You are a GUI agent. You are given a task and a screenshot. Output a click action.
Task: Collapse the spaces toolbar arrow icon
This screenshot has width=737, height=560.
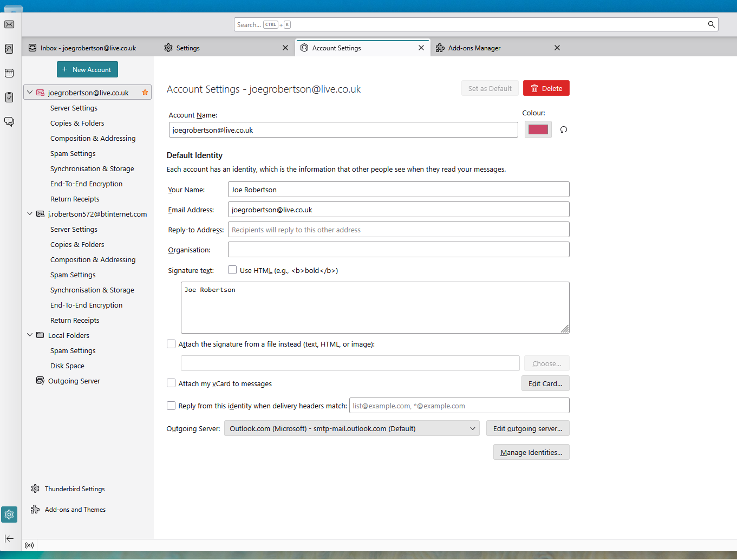pyautogui.click(x=9, y=538)
